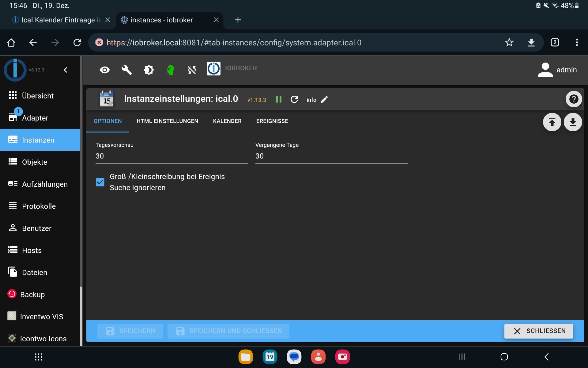The image size is (588, 368).
Task: Toggle the eye visibility icon in toolbar
Action: (x=105, y=70)
